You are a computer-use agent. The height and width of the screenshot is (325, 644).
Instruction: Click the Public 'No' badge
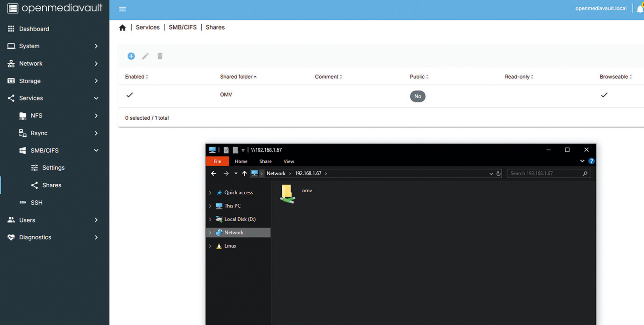pos(418,96)
